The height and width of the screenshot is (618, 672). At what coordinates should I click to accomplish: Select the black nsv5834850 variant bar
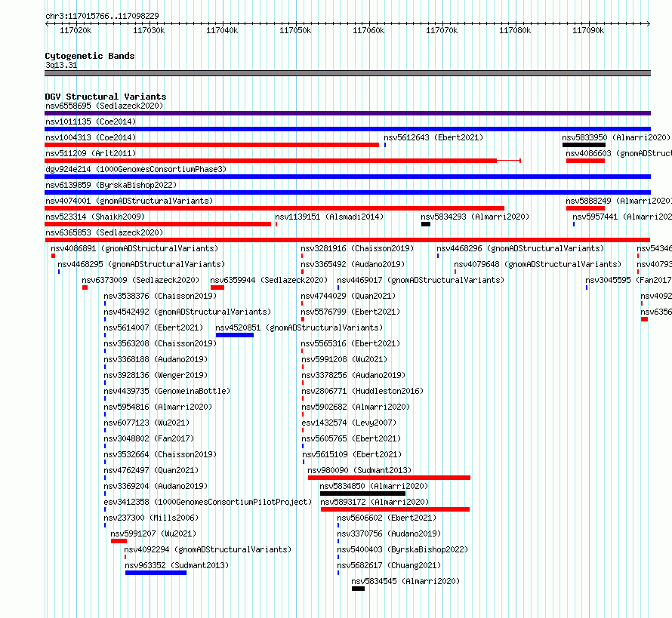(362, 493)
